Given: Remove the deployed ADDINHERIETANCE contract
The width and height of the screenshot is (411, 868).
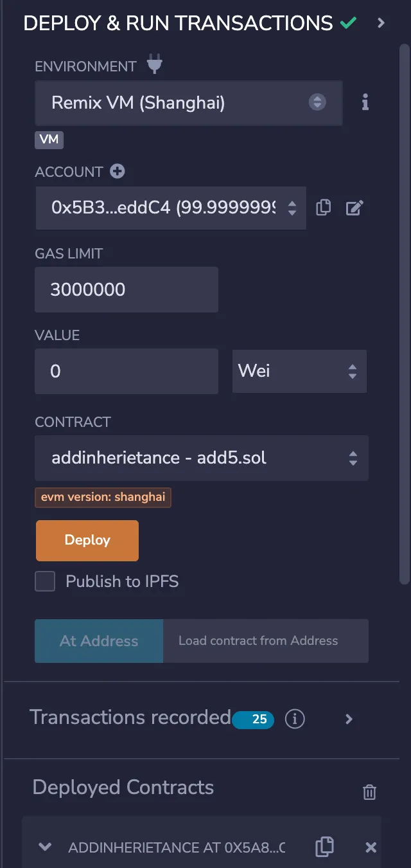Looking at the screenshot, I should click(x=371, y=847).
